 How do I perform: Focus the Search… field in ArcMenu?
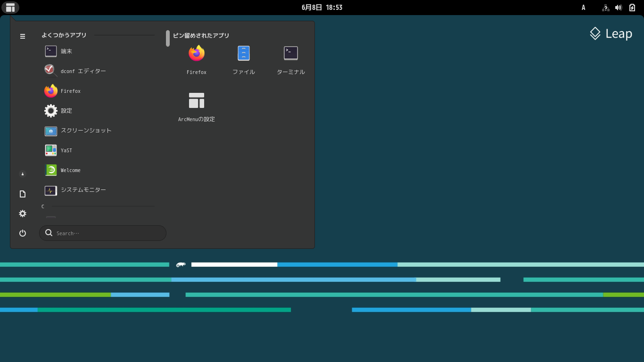click(103, 233)
